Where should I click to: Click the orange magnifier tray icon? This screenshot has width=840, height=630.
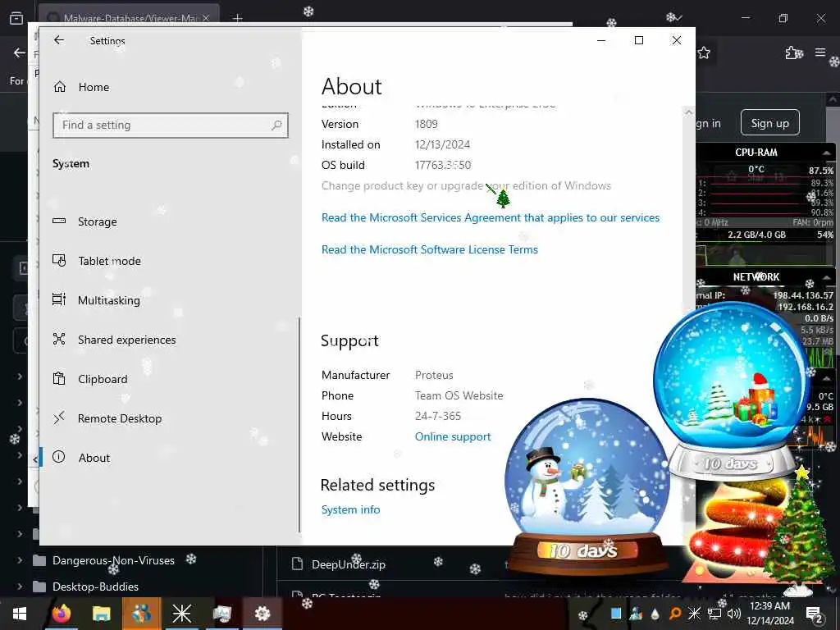click(675, 614)
